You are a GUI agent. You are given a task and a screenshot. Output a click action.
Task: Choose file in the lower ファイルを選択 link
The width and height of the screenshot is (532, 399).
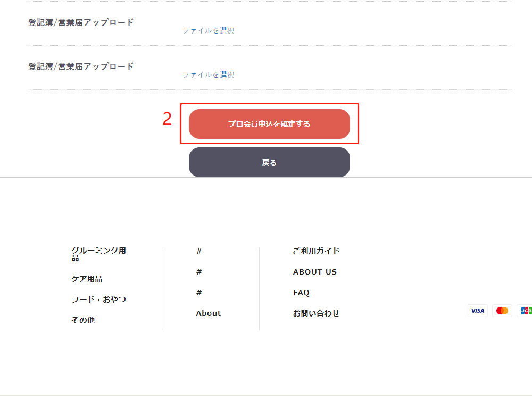pyautogui.click(x=209, y=75)
